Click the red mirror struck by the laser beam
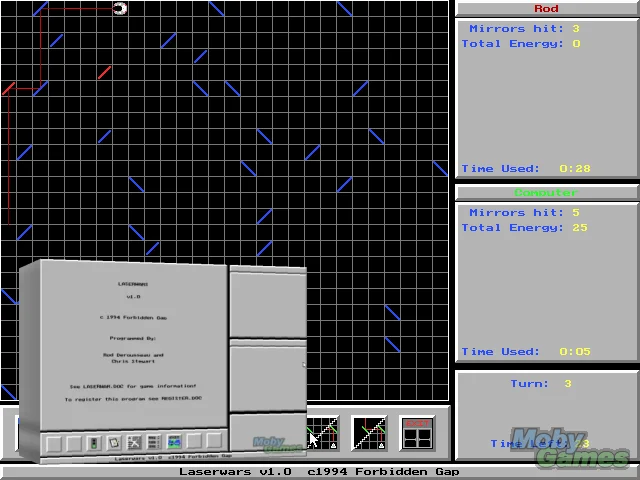This screenshot has width=640, height=480. [x=9, y=89]
